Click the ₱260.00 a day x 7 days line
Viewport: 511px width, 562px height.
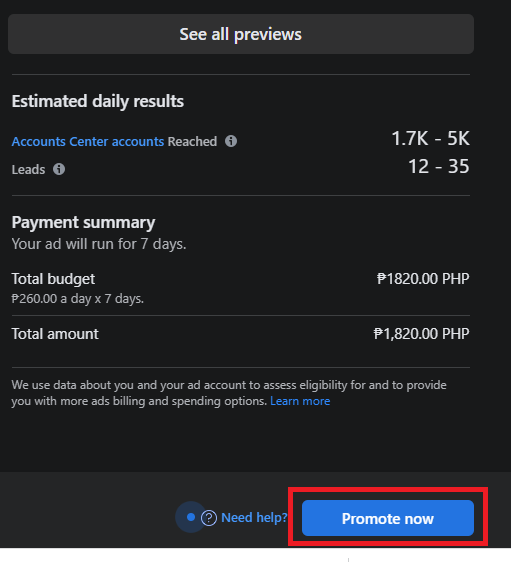[x=78, y=299]
